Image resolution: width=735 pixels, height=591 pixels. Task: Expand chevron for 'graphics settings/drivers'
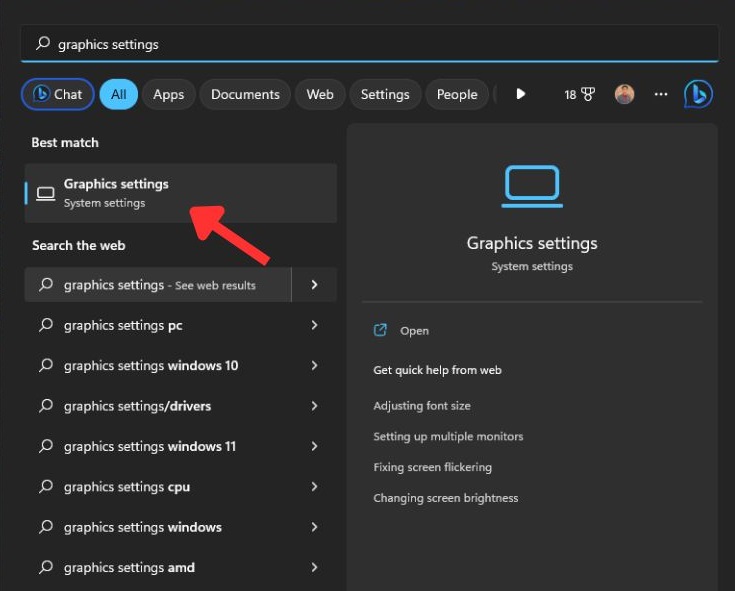315,406
